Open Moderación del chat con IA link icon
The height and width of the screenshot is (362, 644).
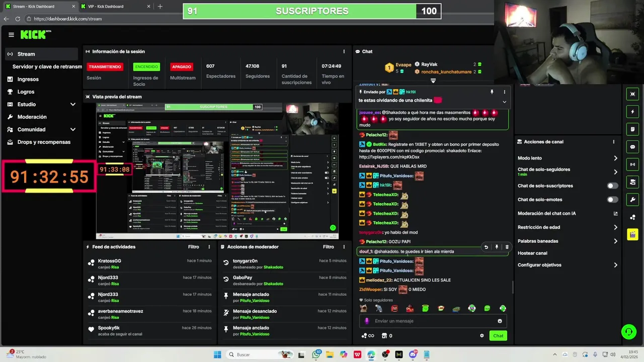click(615, 213)
